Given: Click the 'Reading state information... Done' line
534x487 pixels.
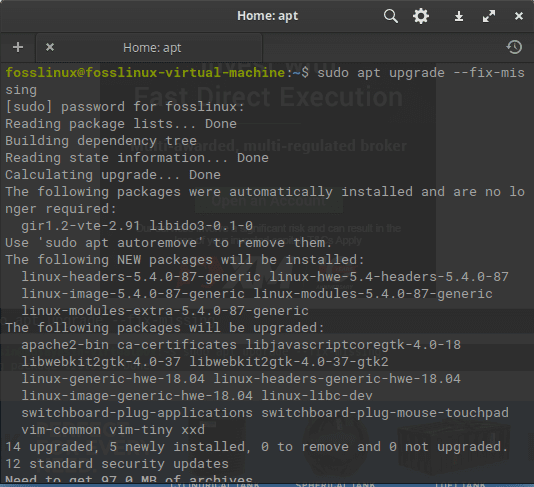Looking at the screenshot, I should [x=137, y=158].
